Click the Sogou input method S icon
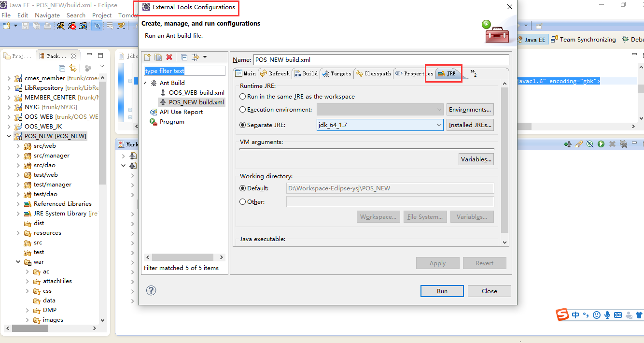This screenshot has height=343, width=644. point(562,314)
